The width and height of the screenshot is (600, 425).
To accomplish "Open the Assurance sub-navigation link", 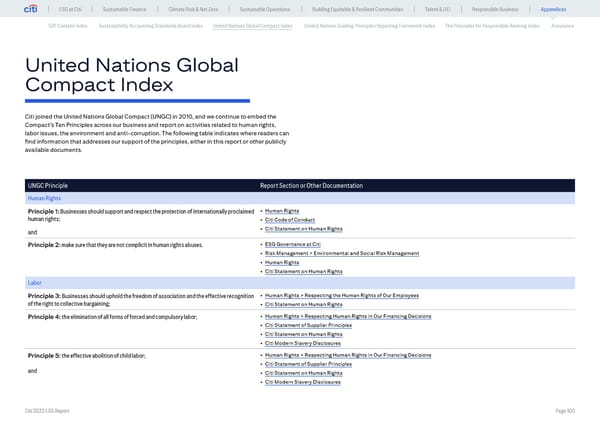I will click(562, 24).
